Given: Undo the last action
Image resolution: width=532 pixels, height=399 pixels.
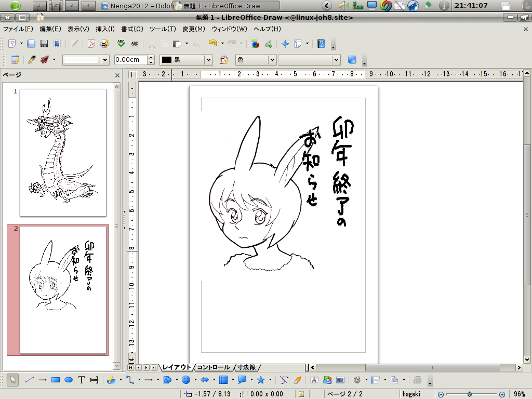Looking at the screenshot, I should point(213,44).
